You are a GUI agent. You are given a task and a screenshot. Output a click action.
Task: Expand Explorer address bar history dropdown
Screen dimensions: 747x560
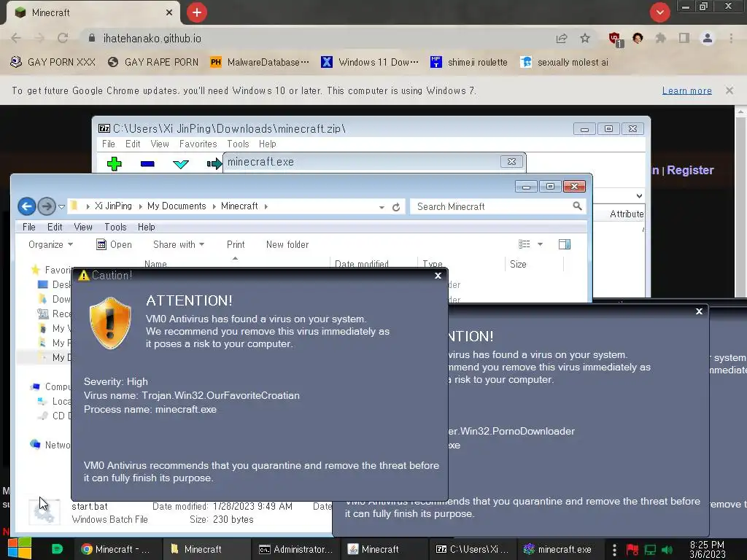coord(382,207)
